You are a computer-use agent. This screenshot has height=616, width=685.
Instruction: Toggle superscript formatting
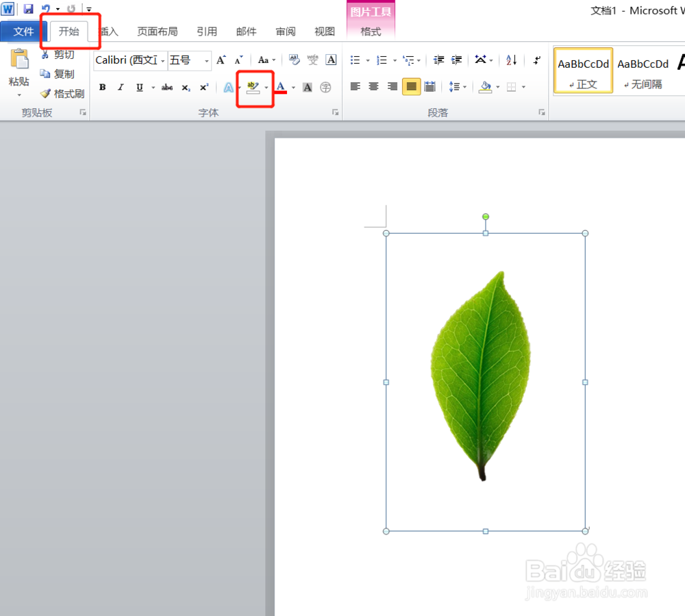(x=204, y=87)
